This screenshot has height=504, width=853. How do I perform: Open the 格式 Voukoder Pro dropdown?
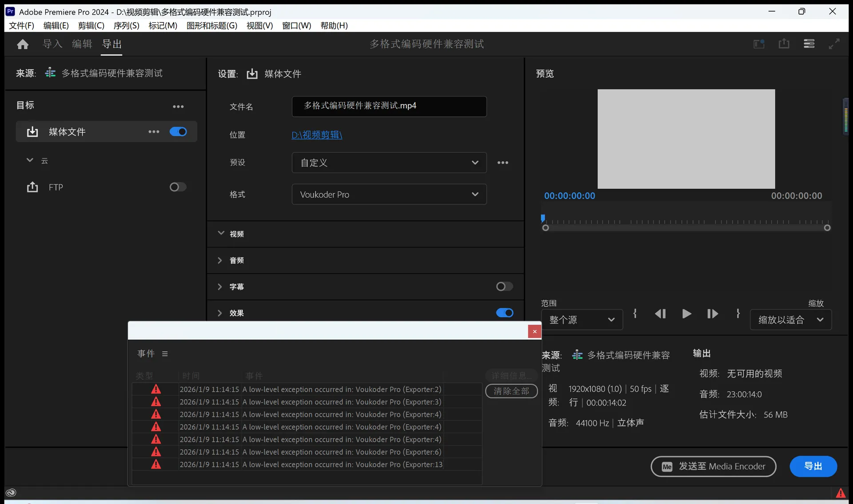[x=389, y=194]
